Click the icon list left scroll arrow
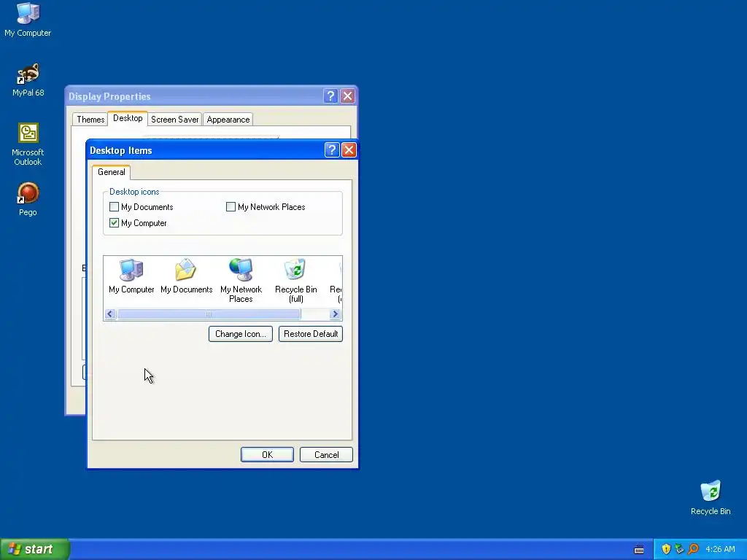This screenshot has height=560, width=747. click(110, 314)
